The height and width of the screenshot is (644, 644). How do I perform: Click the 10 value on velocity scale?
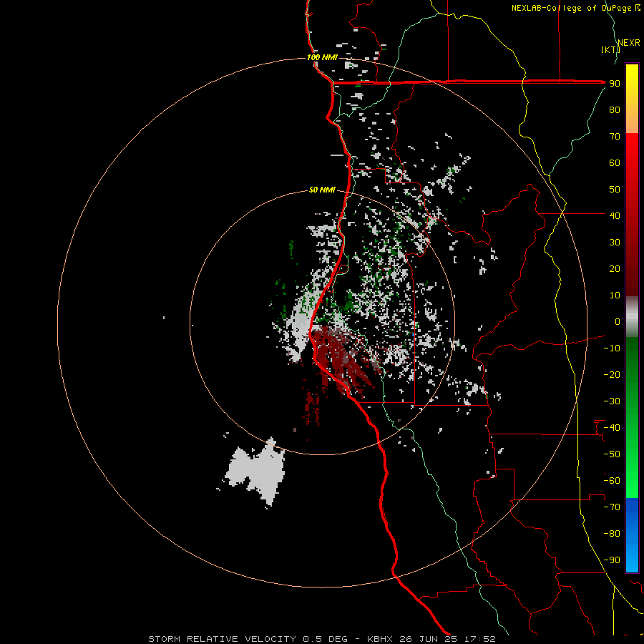pyautogui.click(x=615, y=296)
